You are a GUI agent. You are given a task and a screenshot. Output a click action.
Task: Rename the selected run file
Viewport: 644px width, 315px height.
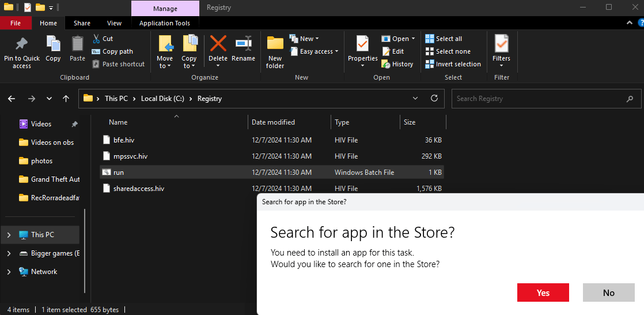(x=243, y=49)
